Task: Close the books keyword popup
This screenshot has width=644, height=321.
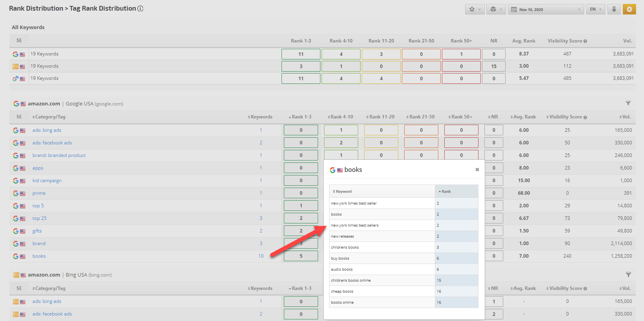Action: click(x=477, y=170)
